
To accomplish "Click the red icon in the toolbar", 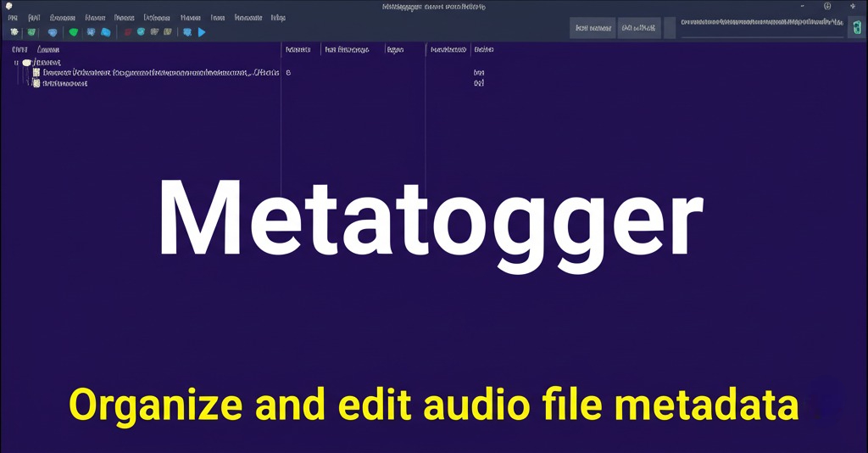I will tap(128, 32).
